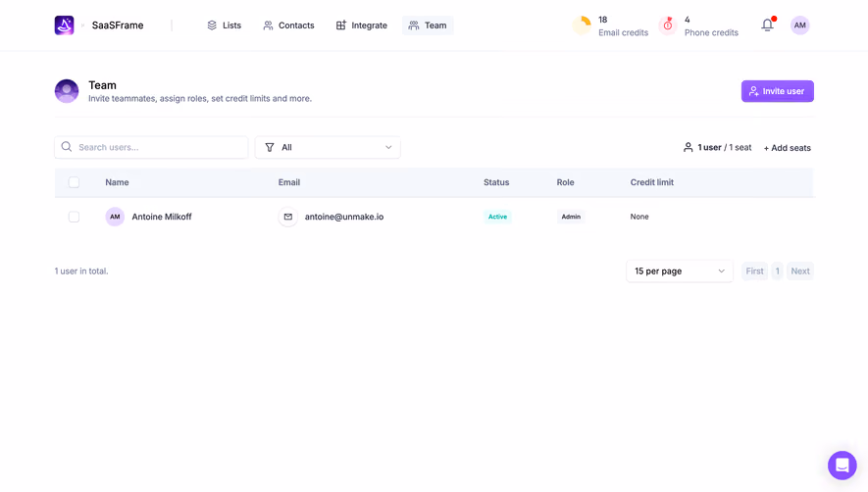Click the SaaSFrame logo icon
The image size is (868, 492).
64,25
